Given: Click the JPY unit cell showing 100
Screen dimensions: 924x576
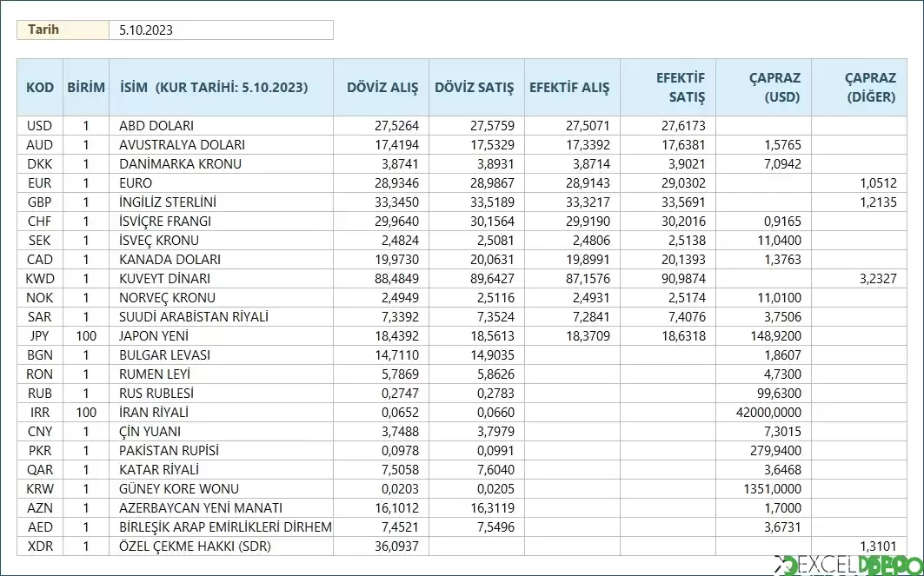Looking at the screenshot, I should coord(86,336).
